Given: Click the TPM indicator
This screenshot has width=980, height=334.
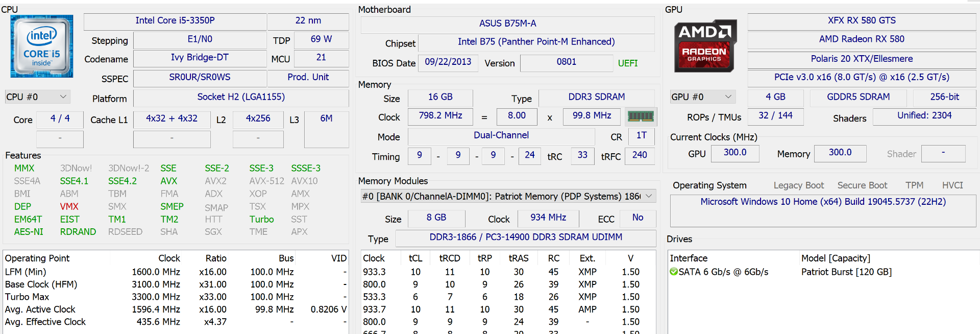Looking at the screenshot, I should (915, 185).
